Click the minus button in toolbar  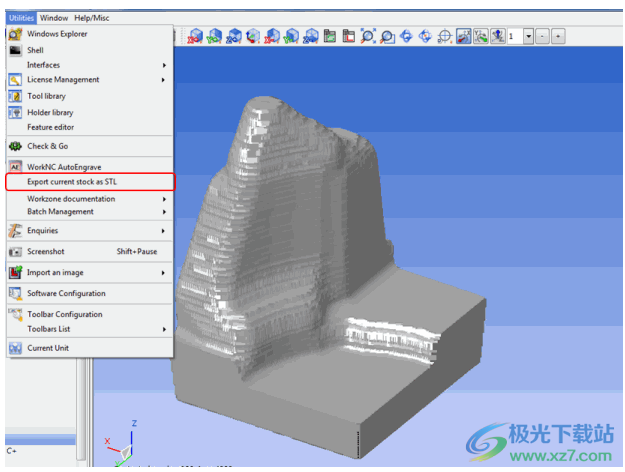pos(542,36)
